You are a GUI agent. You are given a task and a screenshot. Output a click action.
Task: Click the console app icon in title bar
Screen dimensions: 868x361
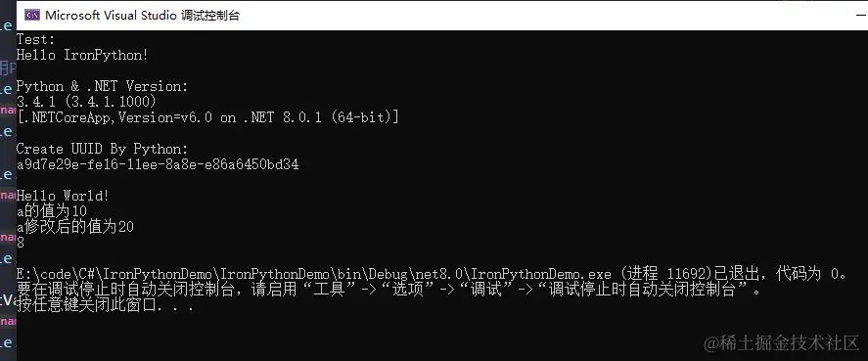[32, 15]
